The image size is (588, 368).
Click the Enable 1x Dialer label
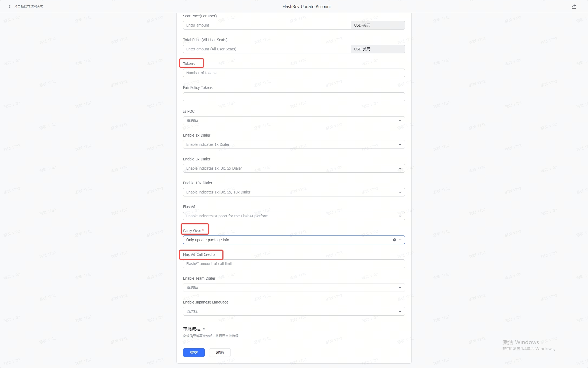(x=197, y=135)
